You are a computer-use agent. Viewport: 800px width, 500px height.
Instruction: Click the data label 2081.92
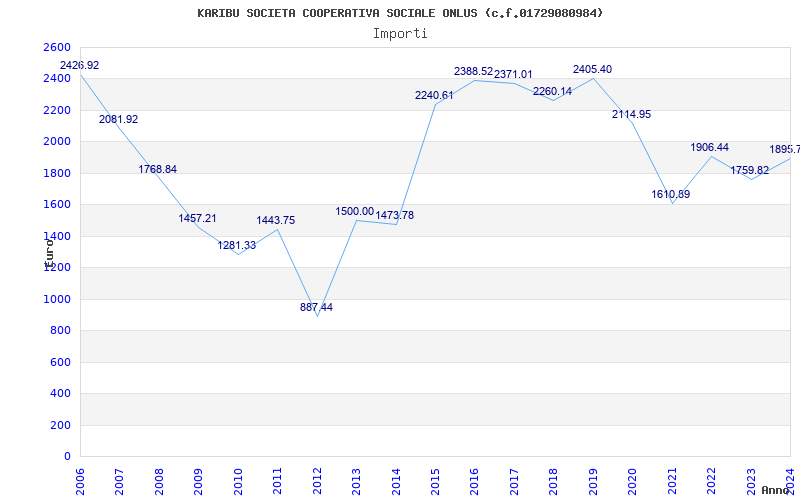pos(118,119)
